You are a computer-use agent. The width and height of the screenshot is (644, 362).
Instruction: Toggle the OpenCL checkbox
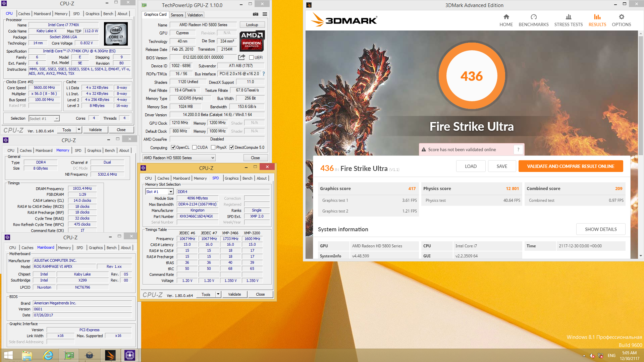pos(173,147)
